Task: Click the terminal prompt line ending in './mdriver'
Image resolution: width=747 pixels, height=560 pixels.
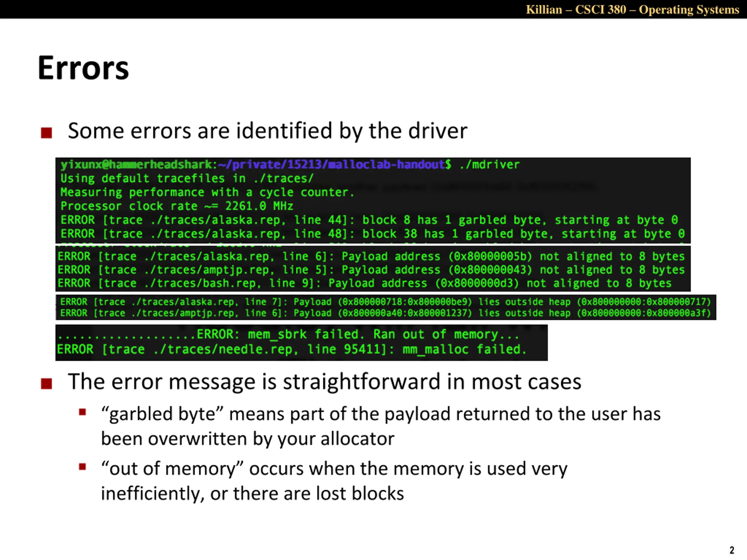Action: (290, 164)
